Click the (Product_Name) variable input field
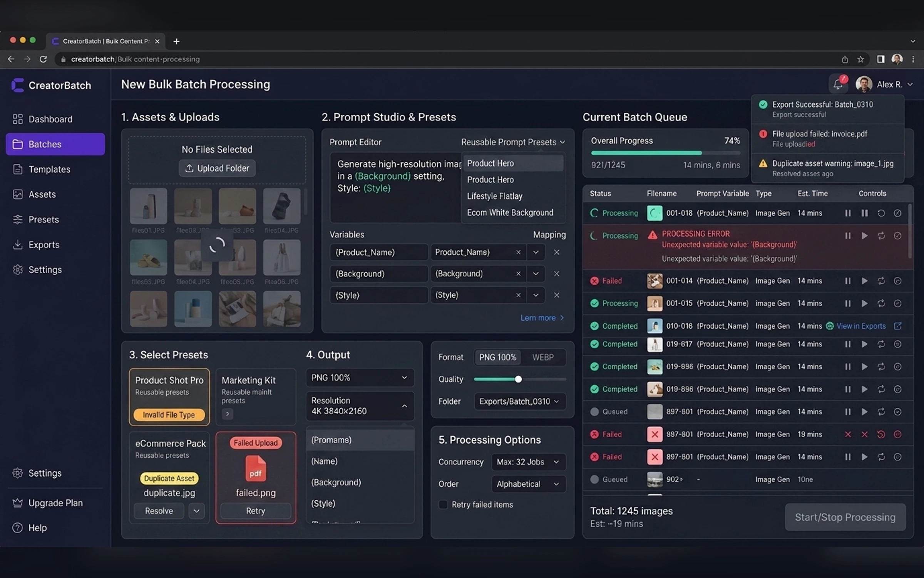Screen dimensions: 924x578 tap(379, 252)
